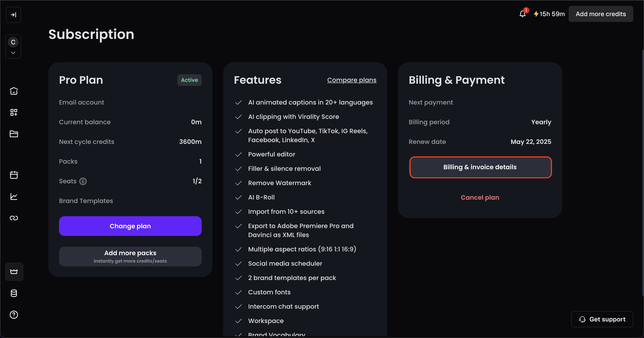Click the Yearly billing period value
This screenshot has width=644, height=338.
click(541, 122)
